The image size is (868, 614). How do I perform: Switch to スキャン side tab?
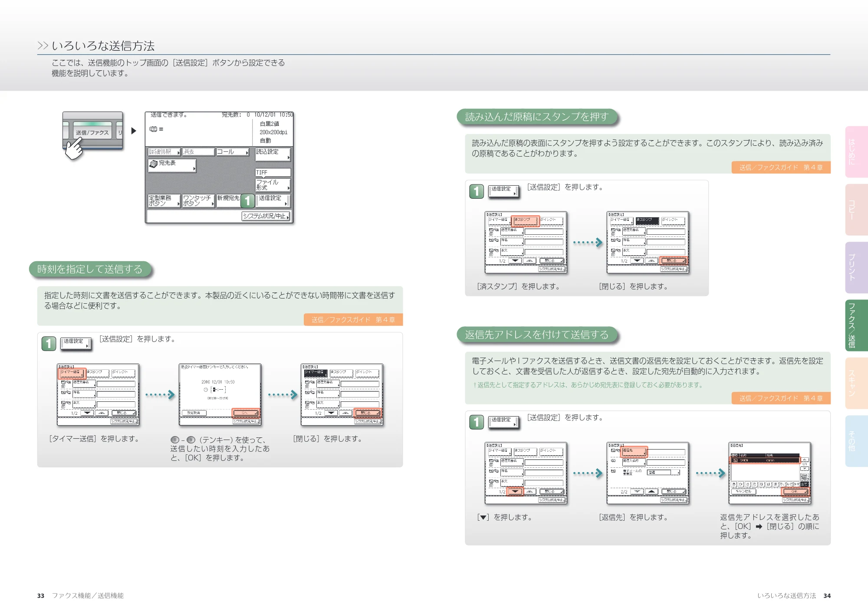click(856, 383)
